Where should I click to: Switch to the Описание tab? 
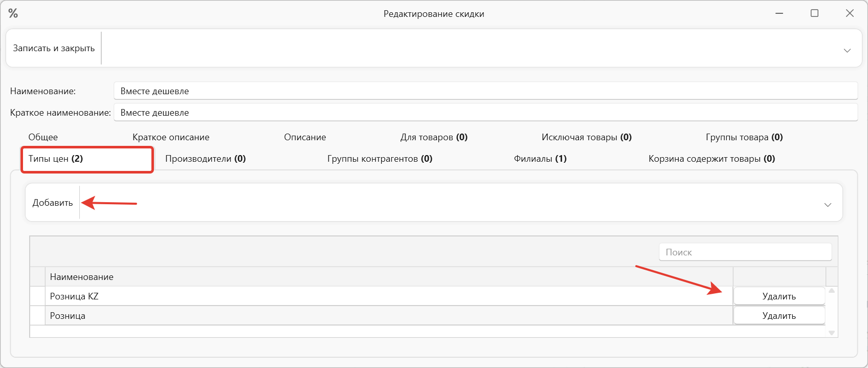point(305,137)
